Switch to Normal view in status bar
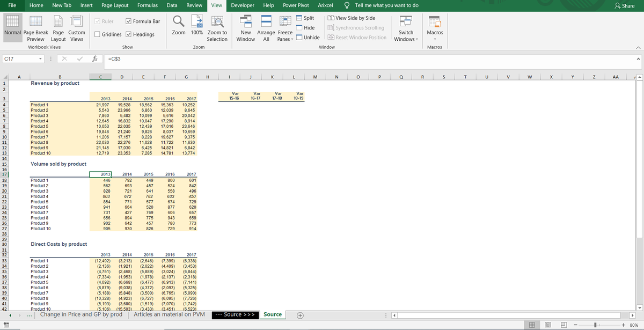644x330 pixels. tap(531, 325)
